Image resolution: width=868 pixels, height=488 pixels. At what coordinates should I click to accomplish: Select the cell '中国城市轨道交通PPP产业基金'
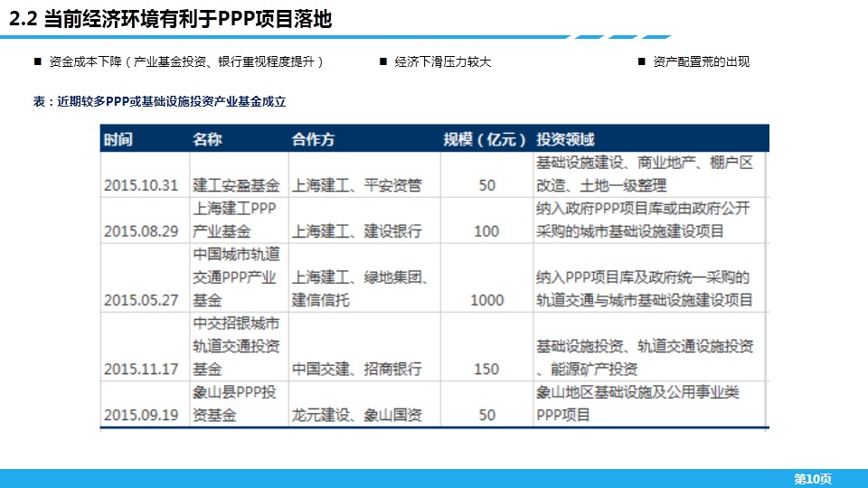(x=236, y=277)
